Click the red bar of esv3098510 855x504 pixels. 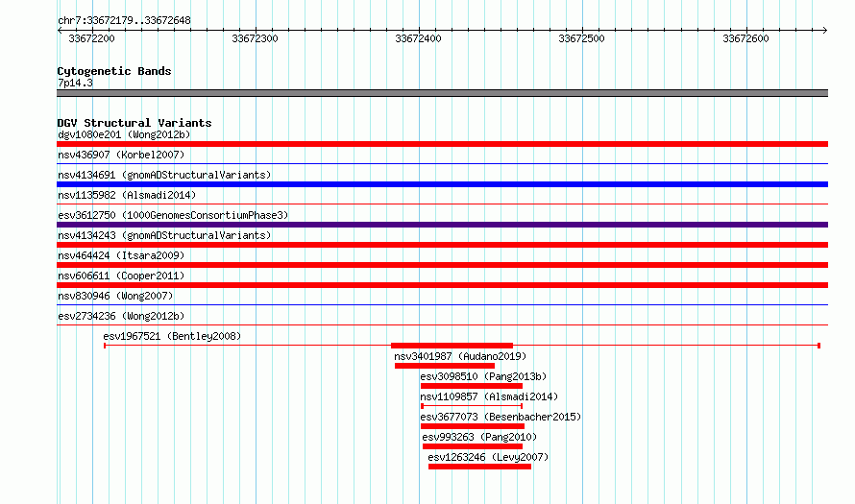472,386
